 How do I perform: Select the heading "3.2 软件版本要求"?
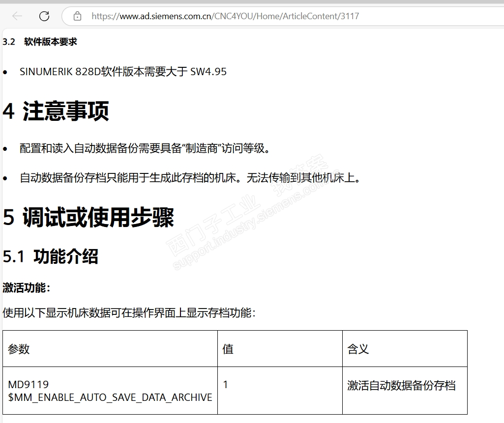click(40, 42)
